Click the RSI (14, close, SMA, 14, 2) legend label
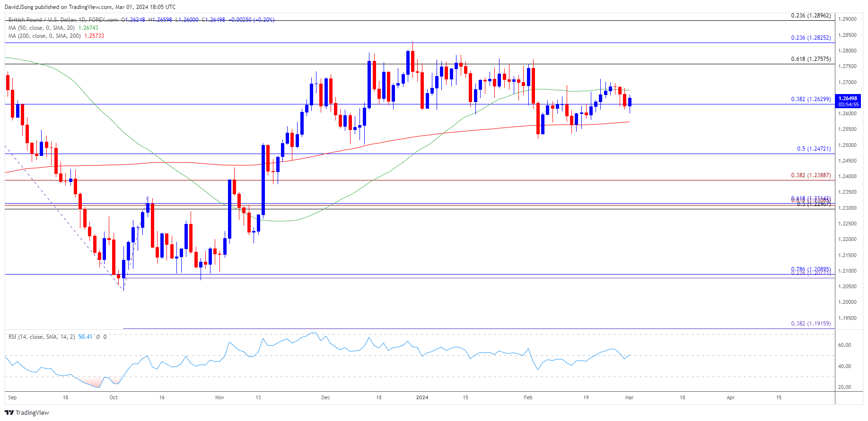Screen dimensions: 868x421 [42, 337]
